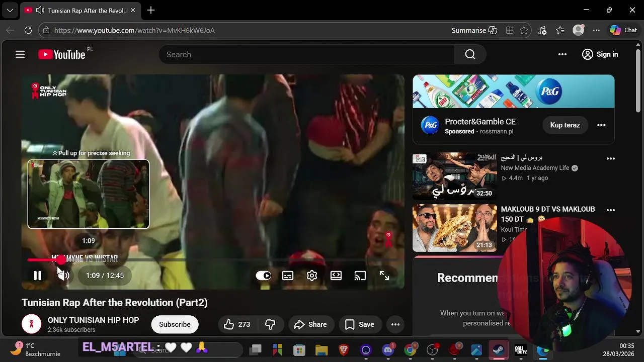
Task: Open browser Settings and more menu
Action: pyautogui.click(x=596, y=30)
